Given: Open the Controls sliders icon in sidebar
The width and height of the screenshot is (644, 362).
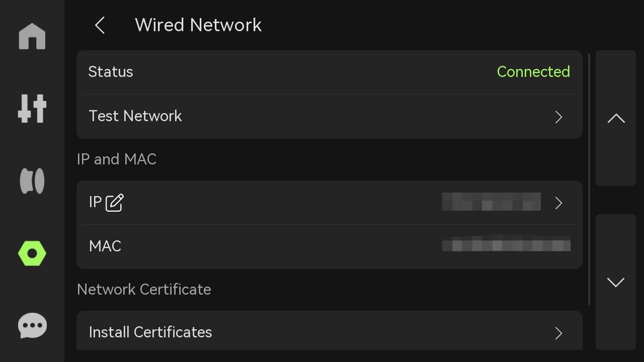Looking at the screenshot, I should (x=32, y=109).
